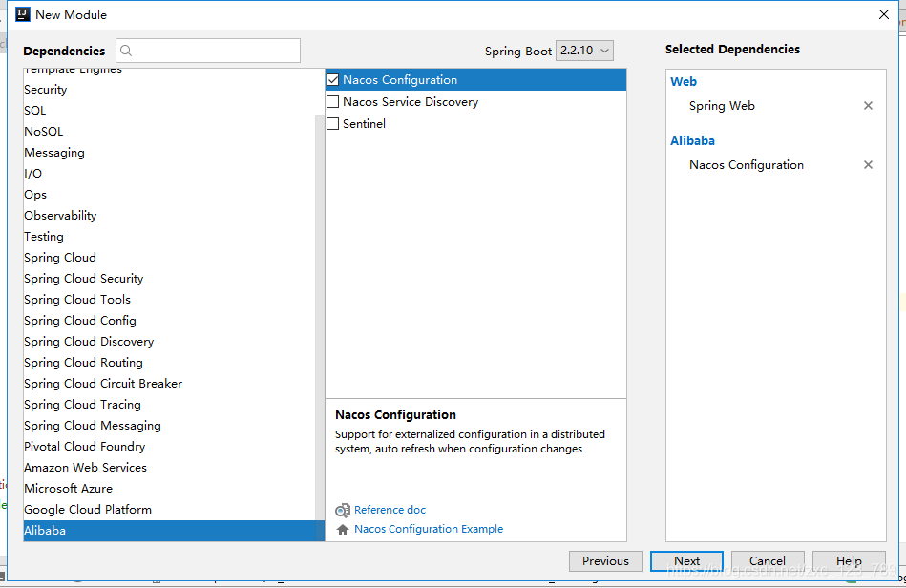Select the Google Cloud Platform category
This screenshot has width=906, height=588.
click(x=174, y=510)
